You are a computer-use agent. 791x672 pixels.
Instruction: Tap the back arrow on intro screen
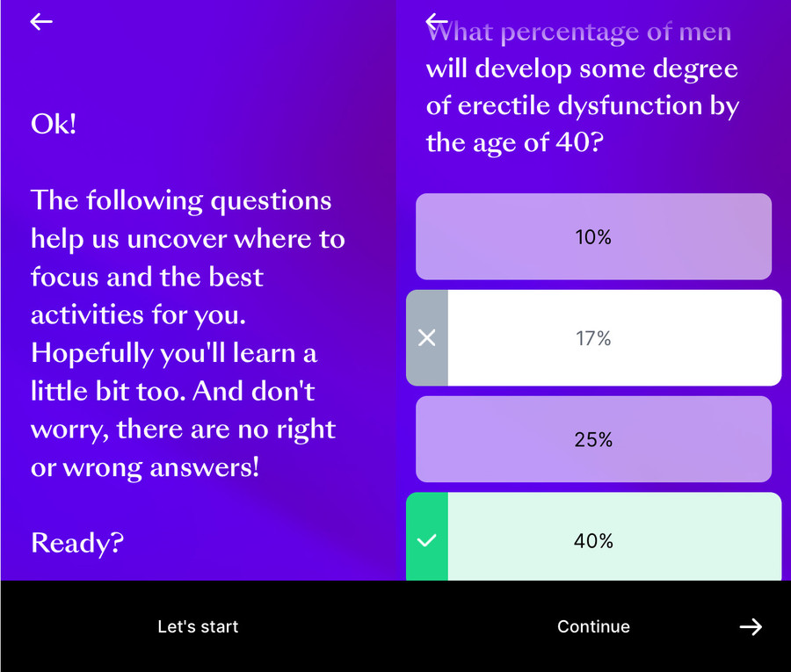click(x=41, y=22)
